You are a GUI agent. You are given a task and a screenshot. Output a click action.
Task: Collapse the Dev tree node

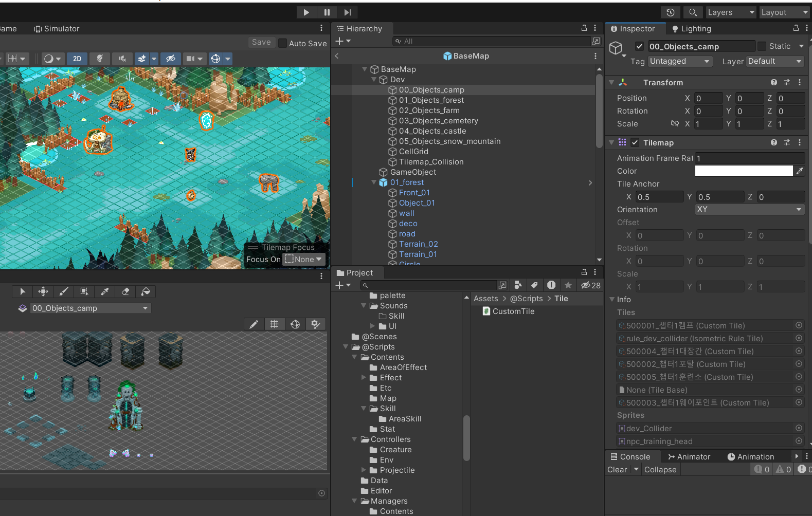(374, 80)
